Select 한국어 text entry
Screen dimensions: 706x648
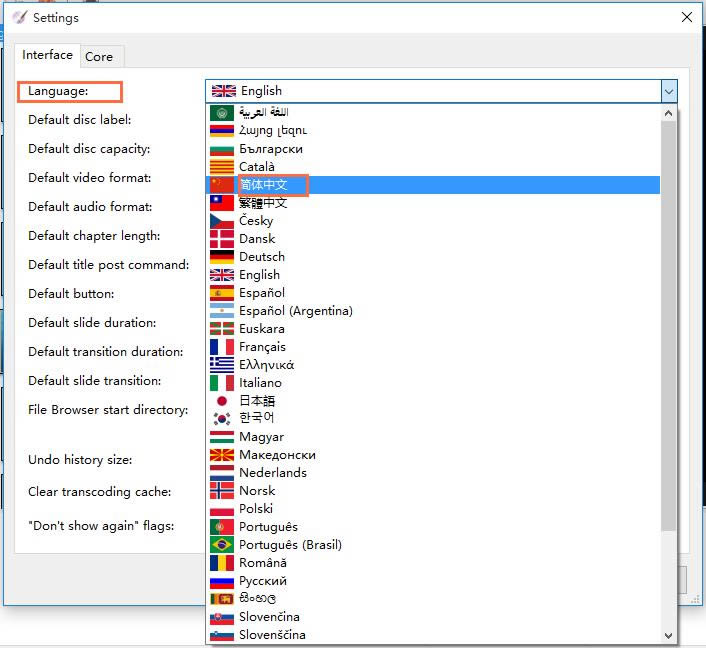click(x=257, y=417)
